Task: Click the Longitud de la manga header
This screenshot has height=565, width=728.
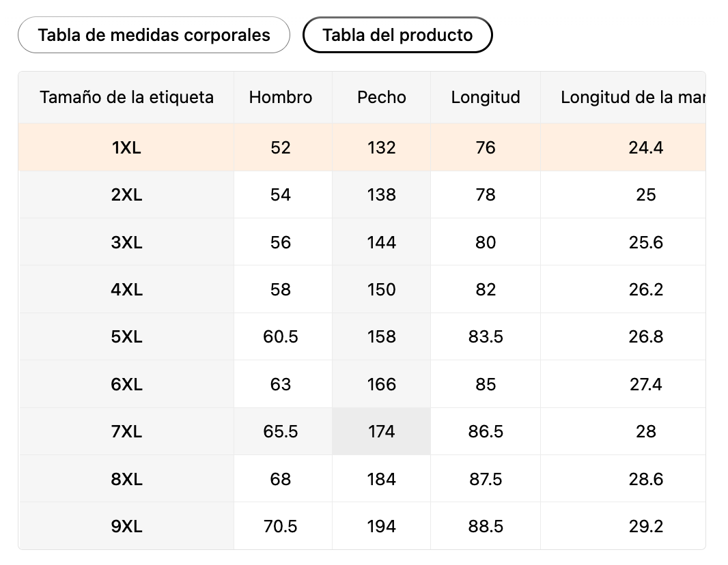Action: (632, 97)
